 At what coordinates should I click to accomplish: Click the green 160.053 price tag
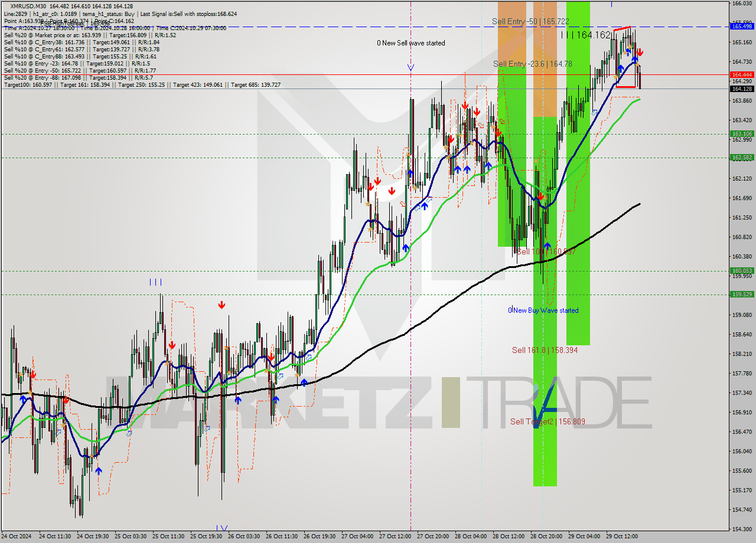[x=742, y=270]
